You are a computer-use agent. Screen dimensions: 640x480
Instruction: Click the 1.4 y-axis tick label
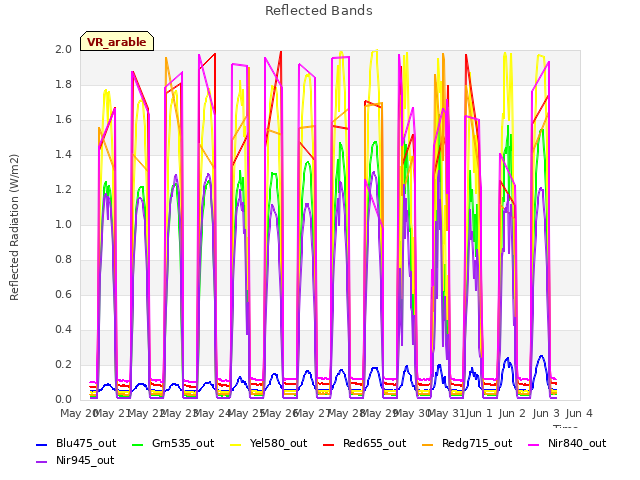(x=64, y=154)
